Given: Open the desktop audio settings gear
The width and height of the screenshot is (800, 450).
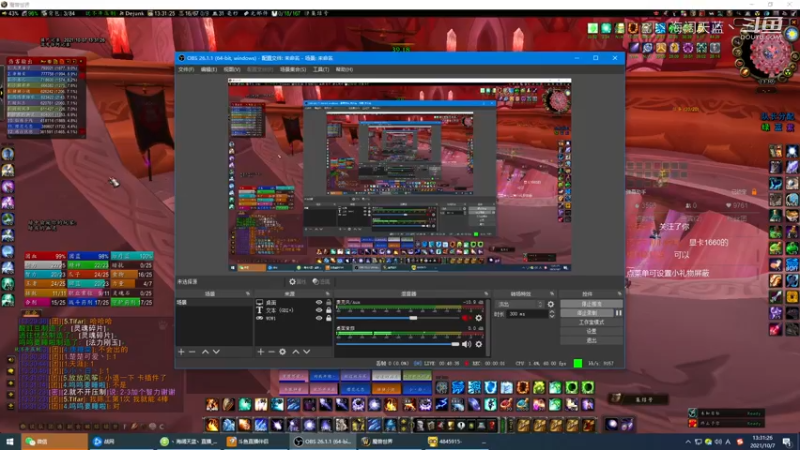Looking at the screenshot, I should tap(479, 344).
